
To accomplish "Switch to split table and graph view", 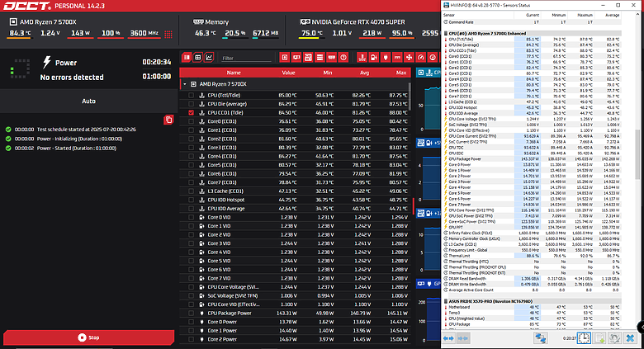I will pos(187,58).
